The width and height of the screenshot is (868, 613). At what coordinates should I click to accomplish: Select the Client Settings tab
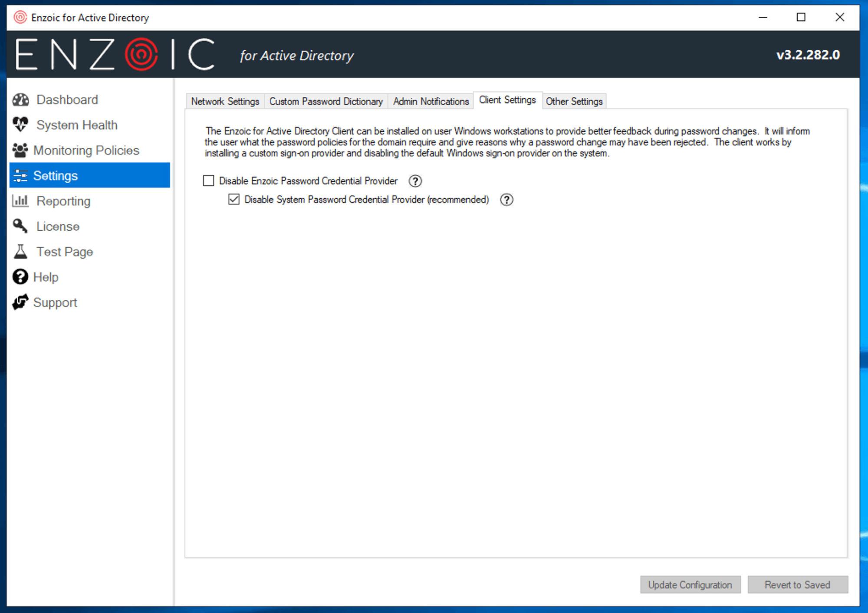507,100
